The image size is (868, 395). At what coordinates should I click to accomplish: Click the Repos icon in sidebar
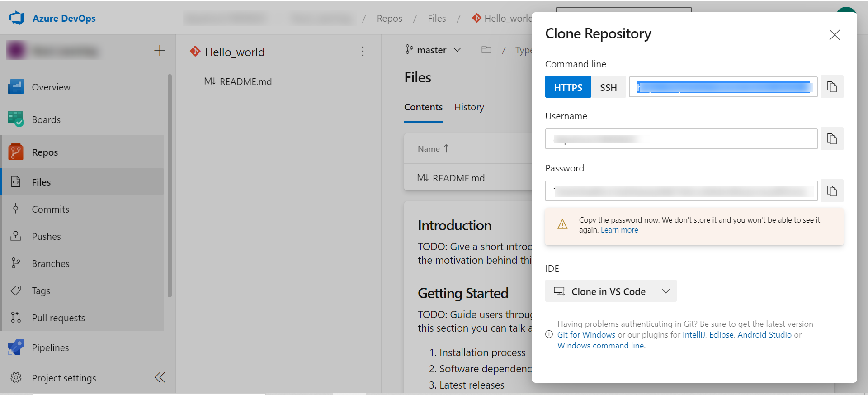click(16, 152)
